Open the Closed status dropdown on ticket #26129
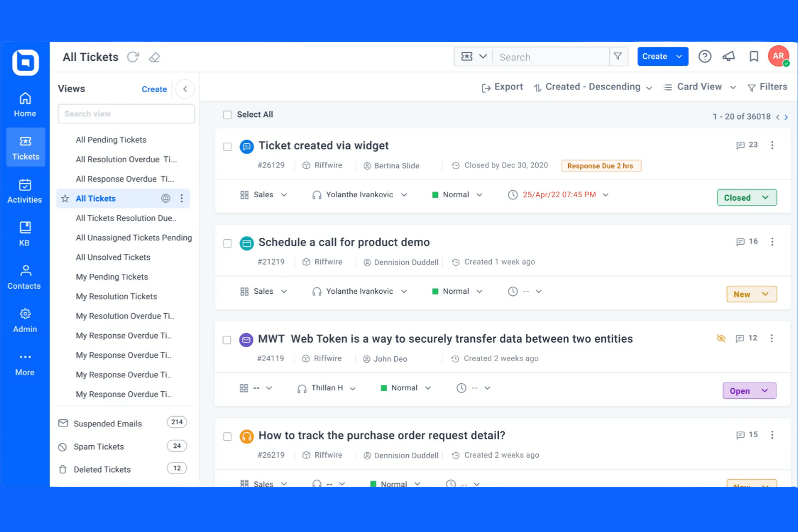The height and width of the screenshot is (532, 798). coord(747,197)
